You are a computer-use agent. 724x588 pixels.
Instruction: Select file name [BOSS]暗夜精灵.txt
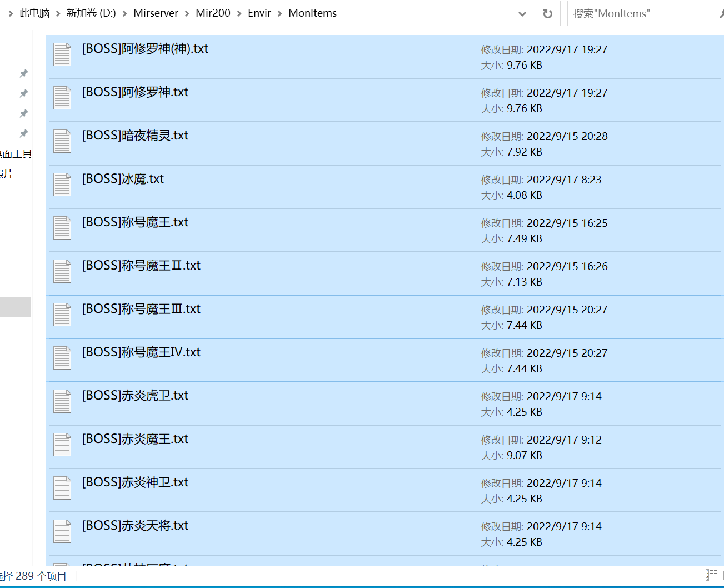click(135, 136)
